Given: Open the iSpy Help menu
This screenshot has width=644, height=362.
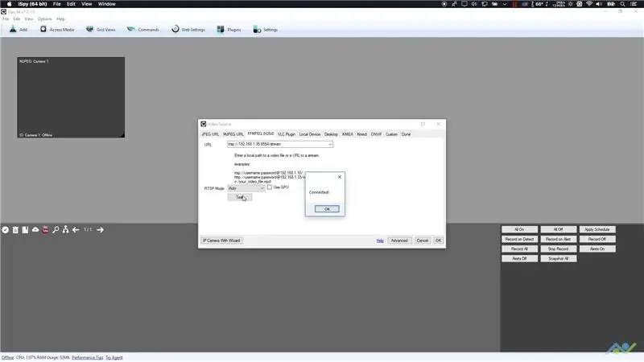Looking at the screenshot, I should 61,19.
